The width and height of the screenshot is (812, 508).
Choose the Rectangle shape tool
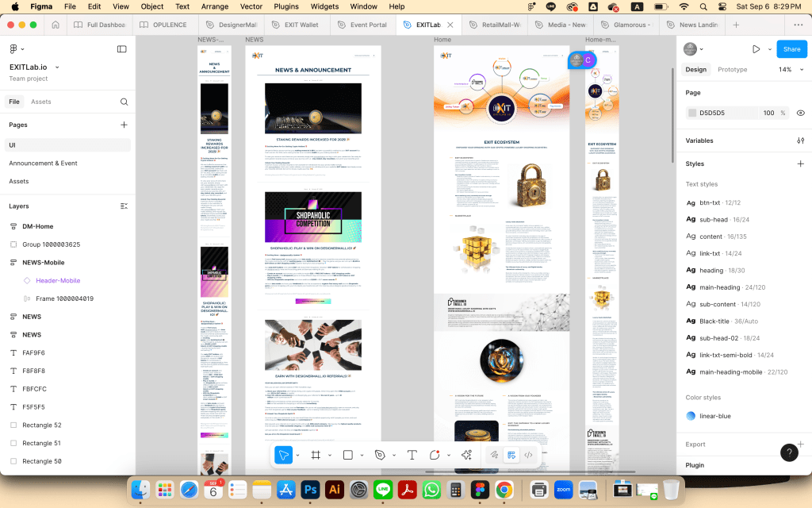tap(347, 455)
